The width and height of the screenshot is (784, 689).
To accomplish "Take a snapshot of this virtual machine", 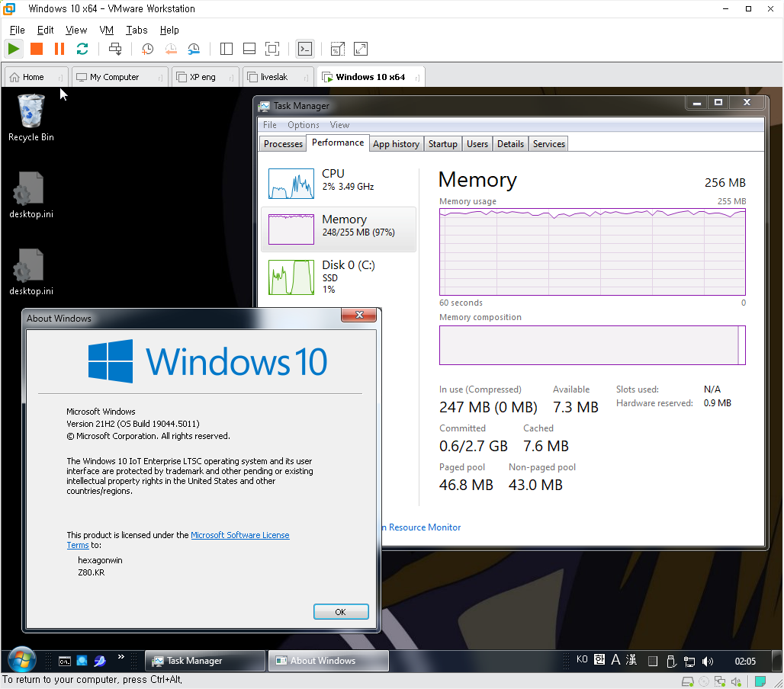I will (x=147, y=49).
